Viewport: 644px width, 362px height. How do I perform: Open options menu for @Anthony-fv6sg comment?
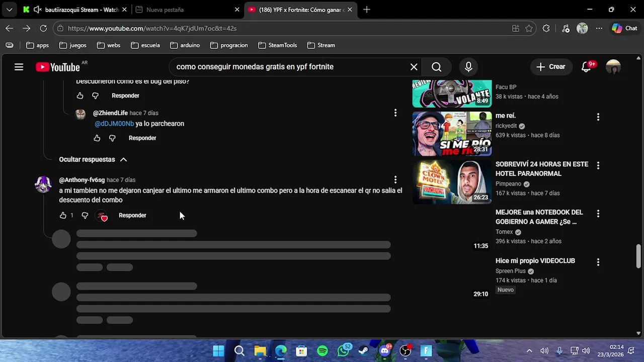pyautogui.click(x=395, y=179)
